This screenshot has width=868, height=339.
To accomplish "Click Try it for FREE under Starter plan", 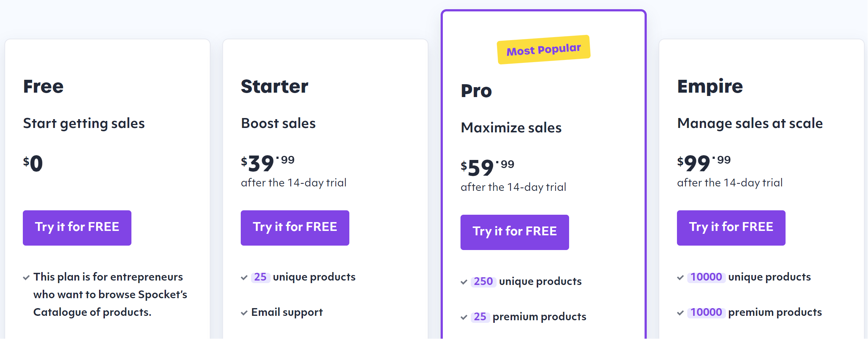I will point(295,228).
